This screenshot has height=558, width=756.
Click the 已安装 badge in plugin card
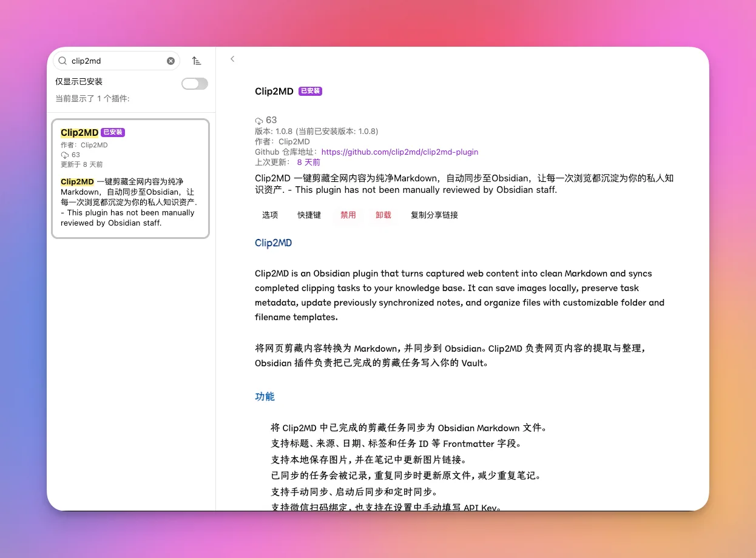pyautogui.click(x=113, y=132)
